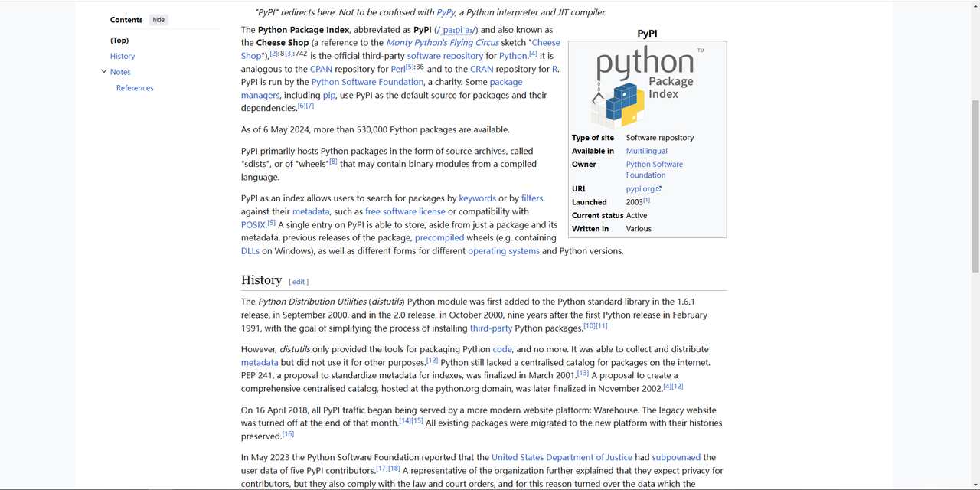Open the Perl link
The height and width of the screenshot is (490, 980).
(398, 69)
